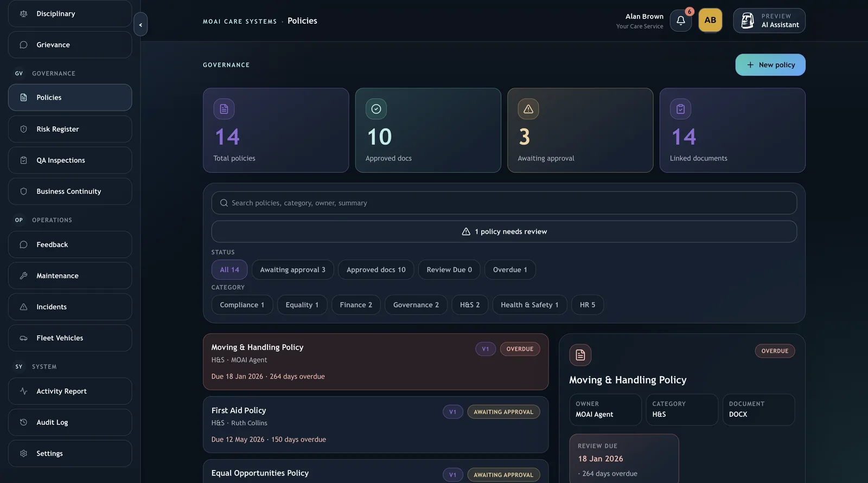Open the AB user avatar menu
The height and width of the screenshot is (483, 868).
click(710, 21)
